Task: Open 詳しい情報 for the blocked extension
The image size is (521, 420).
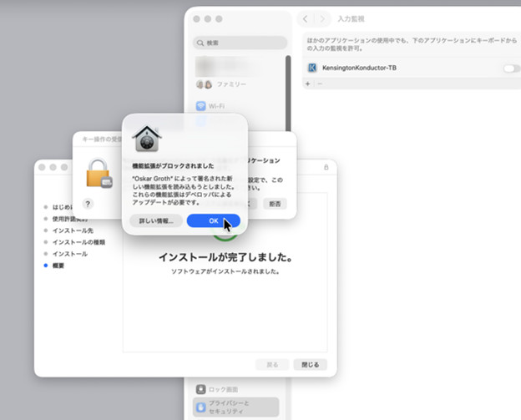Action: click(156, 220)
